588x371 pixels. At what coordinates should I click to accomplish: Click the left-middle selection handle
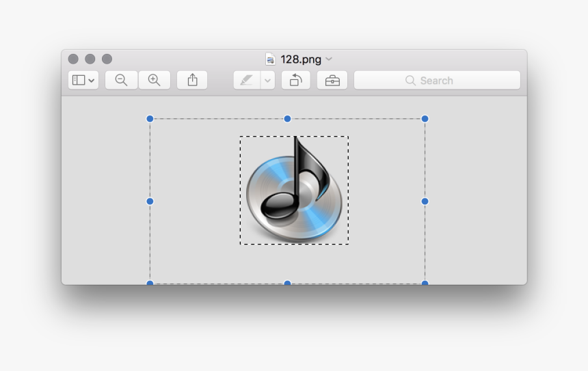coord(150,202)
